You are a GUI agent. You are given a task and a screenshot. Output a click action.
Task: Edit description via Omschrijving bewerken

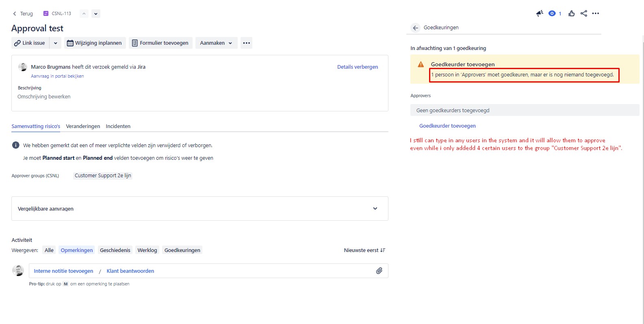[44, 97]
